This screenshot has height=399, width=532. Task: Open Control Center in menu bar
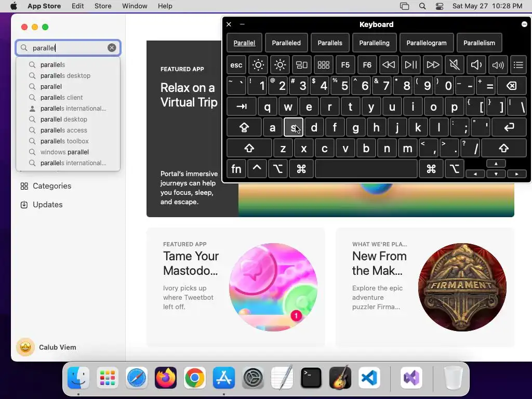coord(440,6)
